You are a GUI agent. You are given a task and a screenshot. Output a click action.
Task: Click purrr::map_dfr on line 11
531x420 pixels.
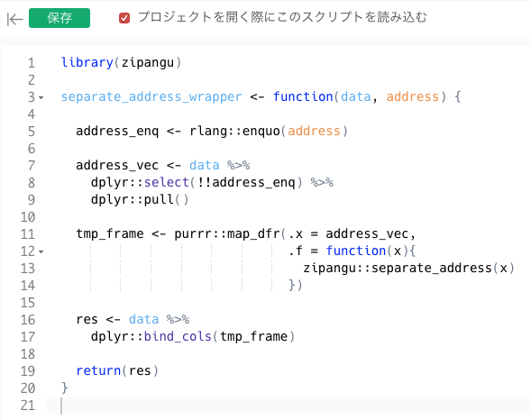227,233
